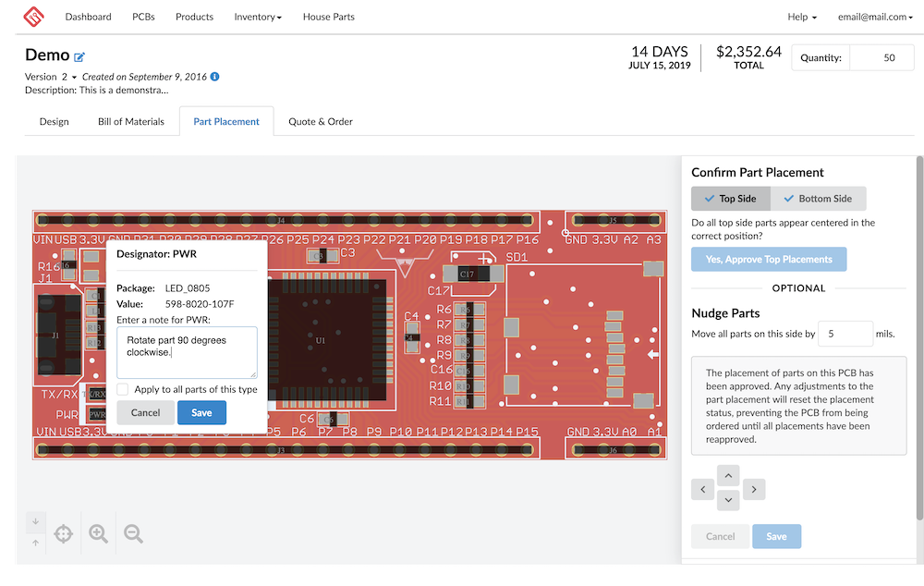Save the nudge changes in side panel
924x586 pixels.
click(777, 536)
